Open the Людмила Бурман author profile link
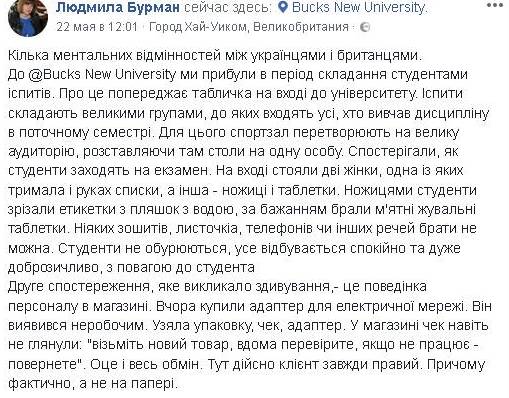The width and height of the screenshot is (509, 398). click(x=118, y=7)
